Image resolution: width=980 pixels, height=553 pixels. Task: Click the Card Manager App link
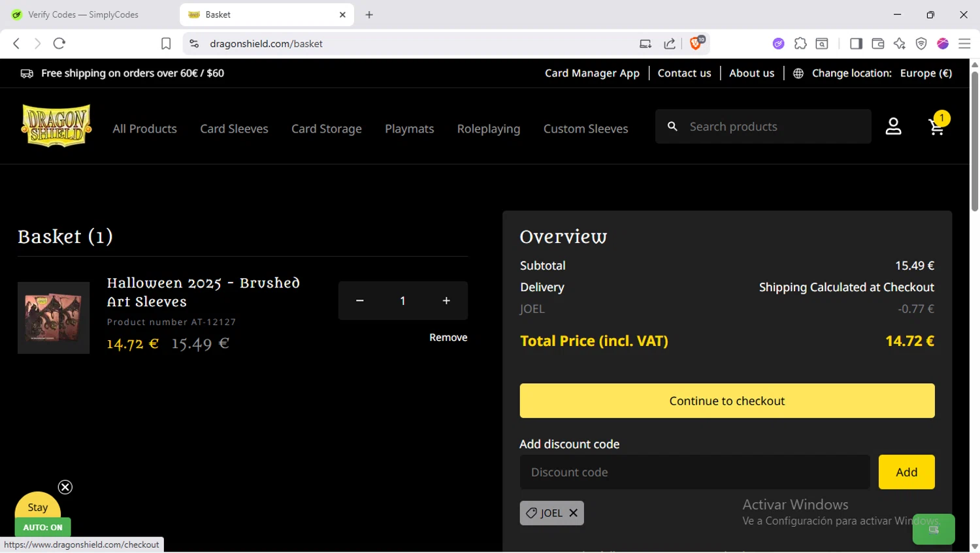click(x=592, y=73)
